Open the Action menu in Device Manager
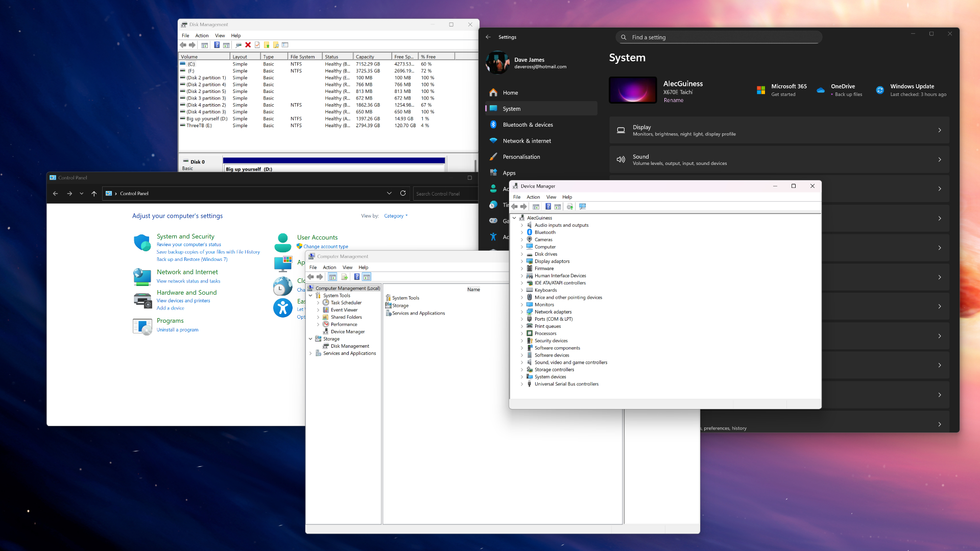The image size is (980, 551). pos(533,197)
